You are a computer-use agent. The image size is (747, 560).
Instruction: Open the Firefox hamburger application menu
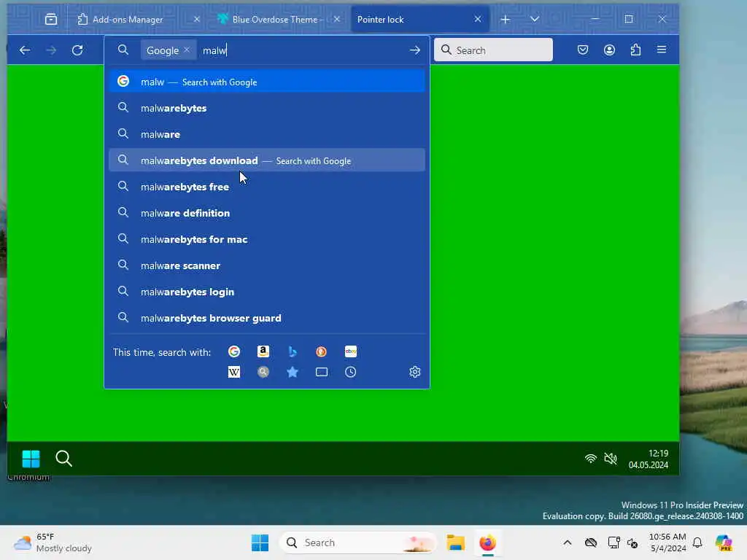coord(662,50)
